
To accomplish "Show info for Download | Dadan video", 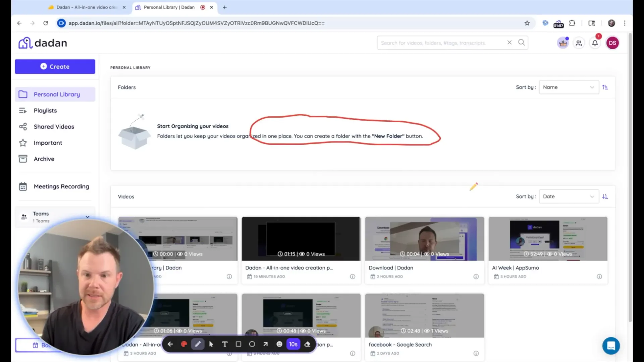I will coord(476,277).
